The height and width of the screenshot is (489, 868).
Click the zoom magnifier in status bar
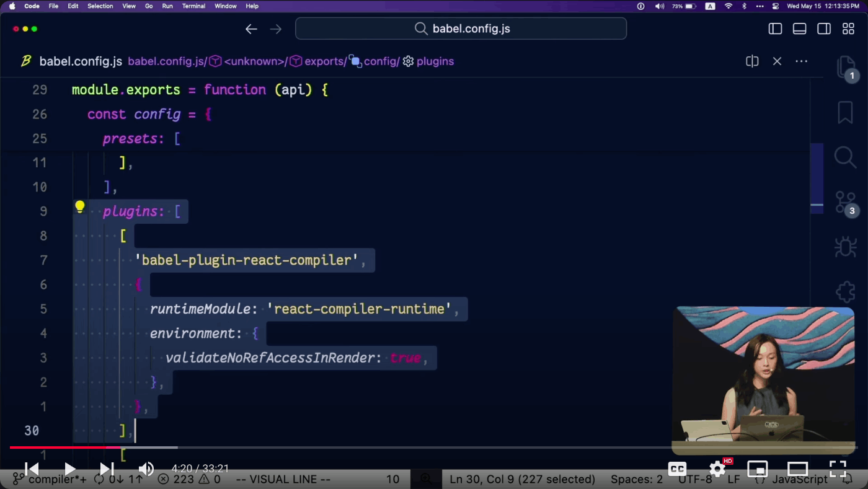coord(426,478)
